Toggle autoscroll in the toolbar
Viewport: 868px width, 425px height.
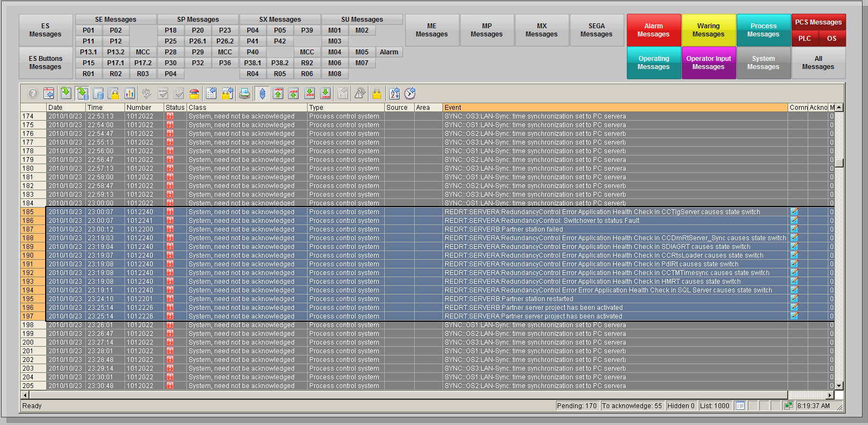click(262, 93)
